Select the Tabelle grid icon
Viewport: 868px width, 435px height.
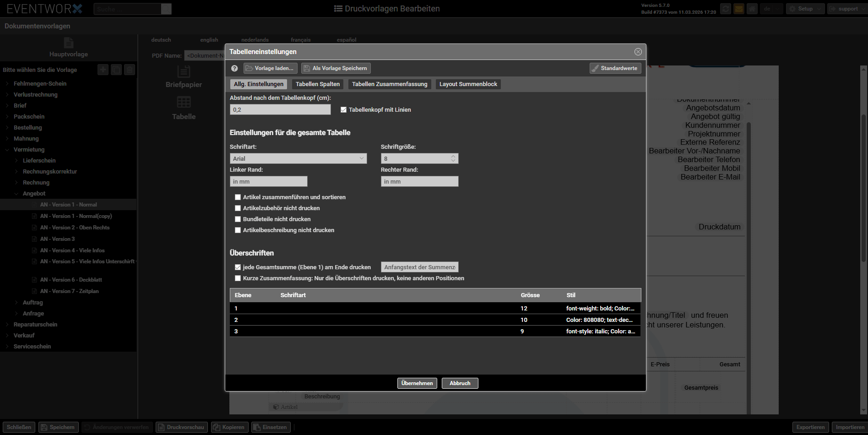pyautogui.click(x=184, y=102)
